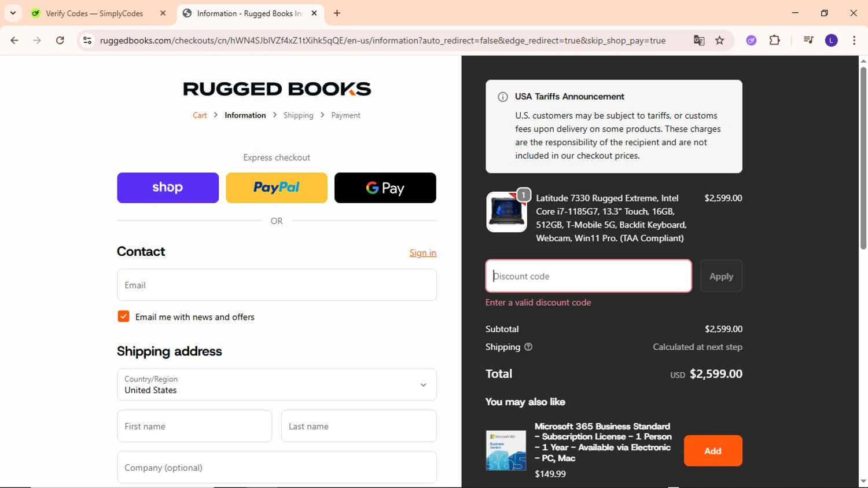The image size is (868, 488).
Task: Pay with Google Pay button
Action: [385, 188]
